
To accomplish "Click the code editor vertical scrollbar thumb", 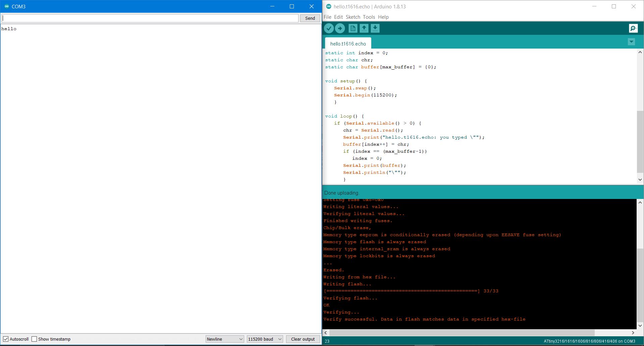I will click(640, 142).
